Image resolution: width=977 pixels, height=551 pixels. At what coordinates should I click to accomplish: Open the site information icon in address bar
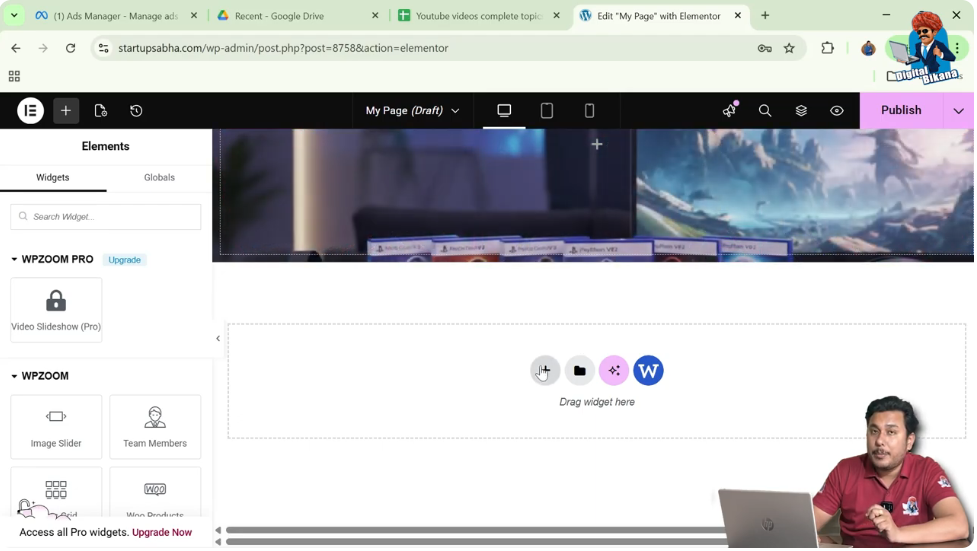tap(103, 48)
